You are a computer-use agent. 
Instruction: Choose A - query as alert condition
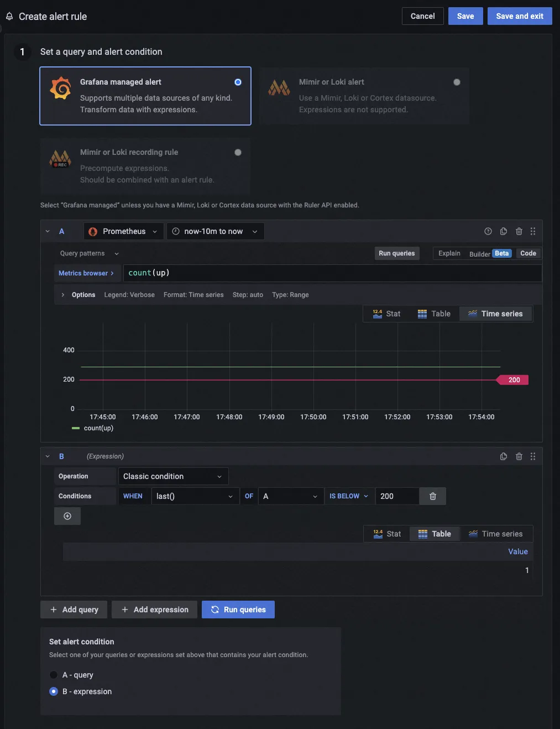click(x=54, y=675)
